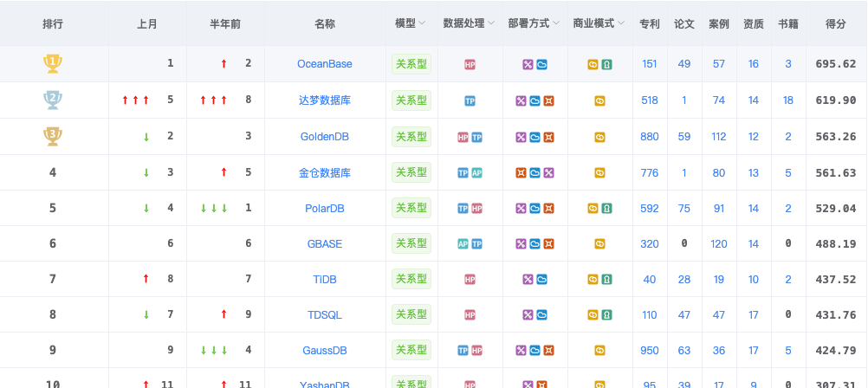Click the bronze trophy icon for rank 3

[53, 136]
